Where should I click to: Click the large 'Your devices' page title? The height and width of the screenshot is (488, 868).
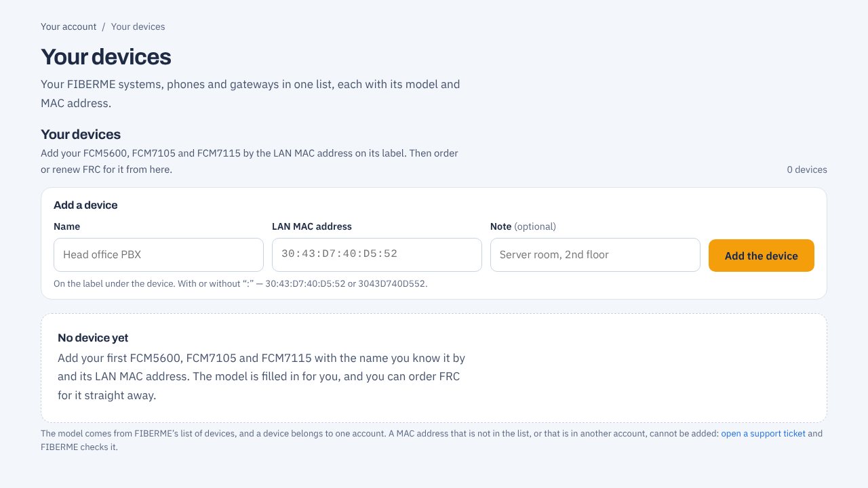[106, 57]
